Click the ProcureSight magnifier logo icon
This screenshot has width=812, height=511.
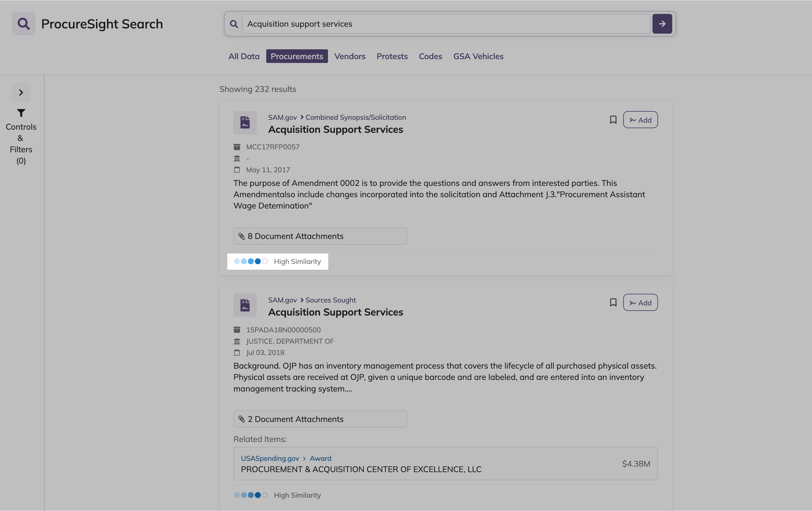coord(23,23)
